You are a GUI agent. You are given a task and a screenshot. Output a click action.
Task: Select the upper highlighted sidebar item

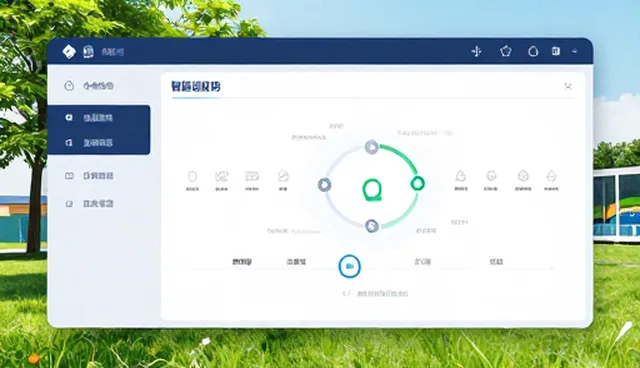[x=99, y=118]
